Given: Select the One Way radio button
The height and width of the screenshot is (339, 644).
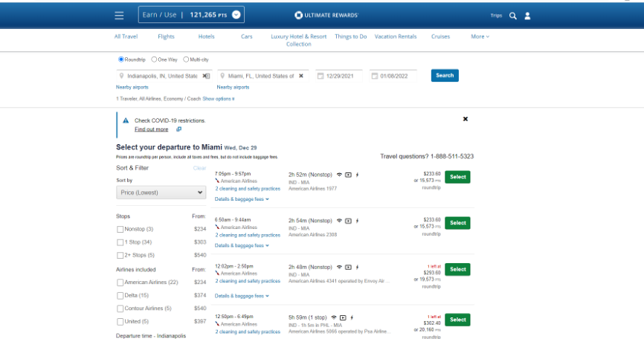Looking at the screenshot, I should tap(154, 59).
